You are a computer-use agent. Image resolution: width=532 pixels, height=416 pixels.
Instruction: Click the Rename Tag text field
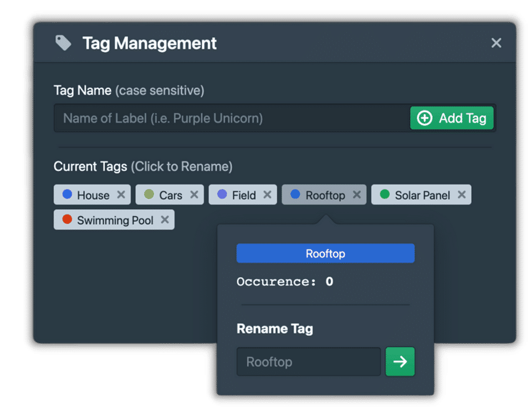tap(309, 361)
